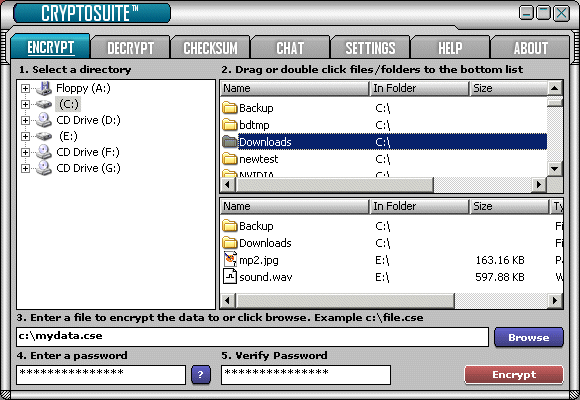
Task: Select Downloads name in the bottom list
Action: (x=265, y=243)
